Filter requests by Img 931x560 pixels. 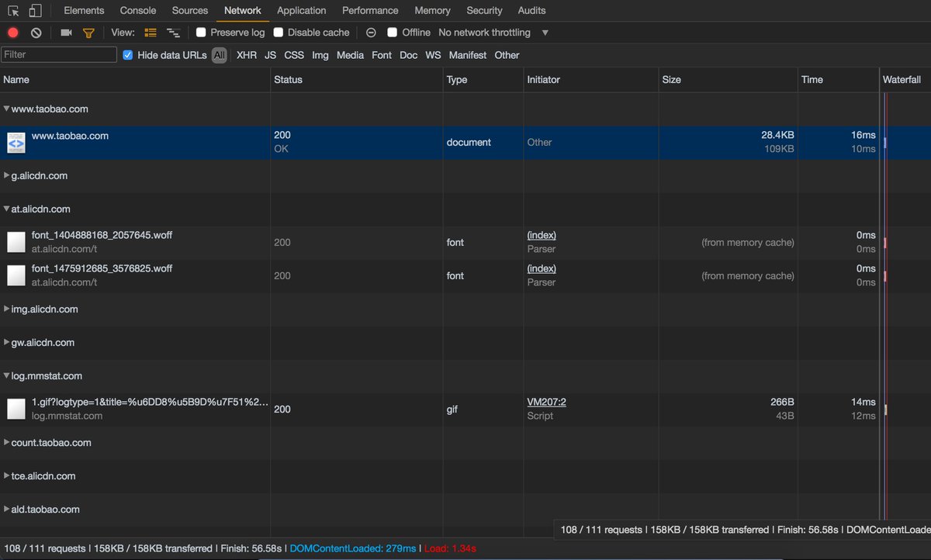[x=320, y=55]
